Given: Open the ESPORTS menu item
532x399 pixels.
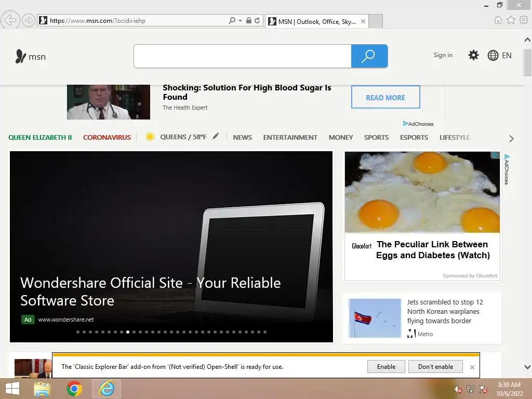Looking at the screenshot, I should (414, 137).
